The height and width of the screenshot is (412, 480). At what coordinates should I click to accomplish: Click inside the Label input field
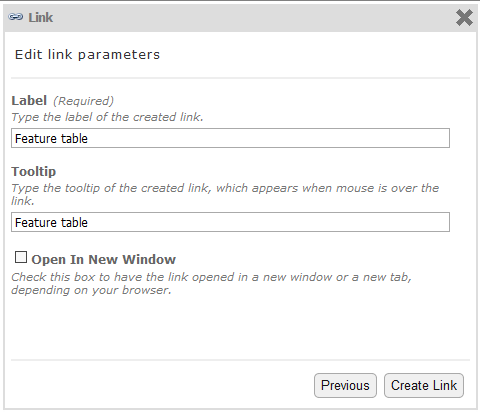click(230, 138)
